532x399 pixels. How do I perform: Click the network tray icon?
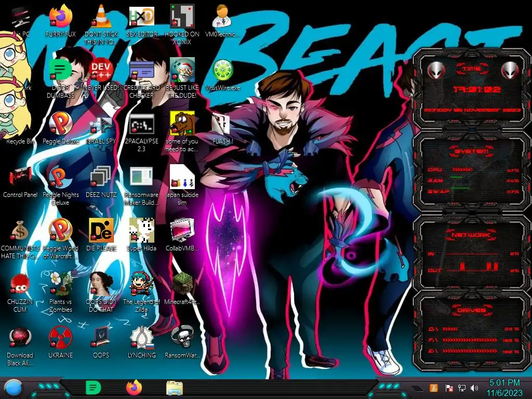[462, 388]
